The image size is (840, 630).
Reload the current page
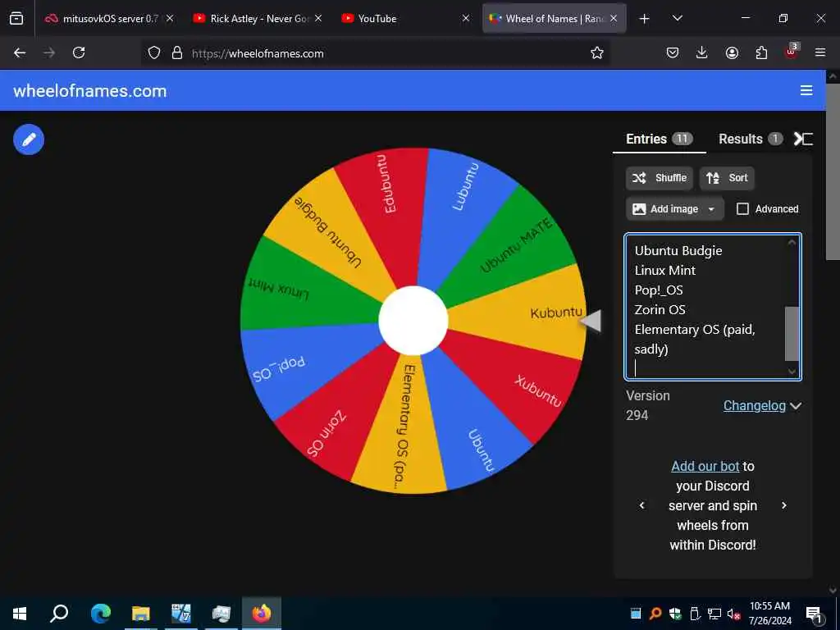(x=79, y=52)
